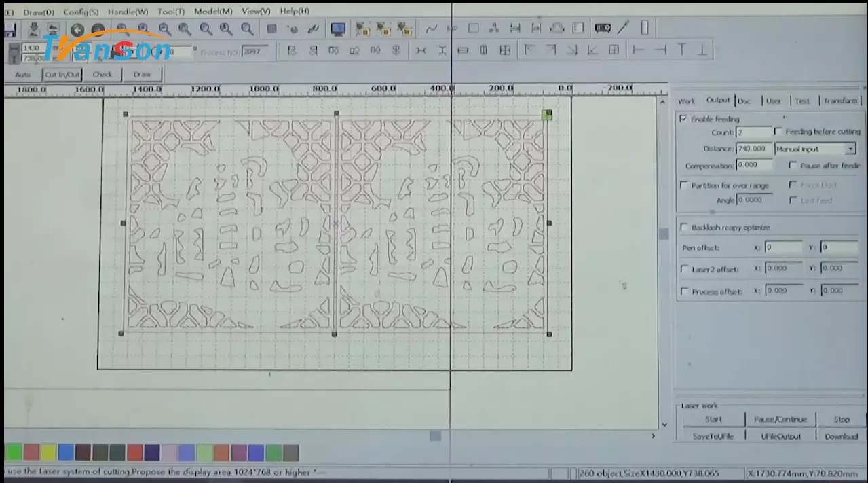868x483 pixels.
Task: Enable Feeding before cutting option
Action: pos(779,132)
